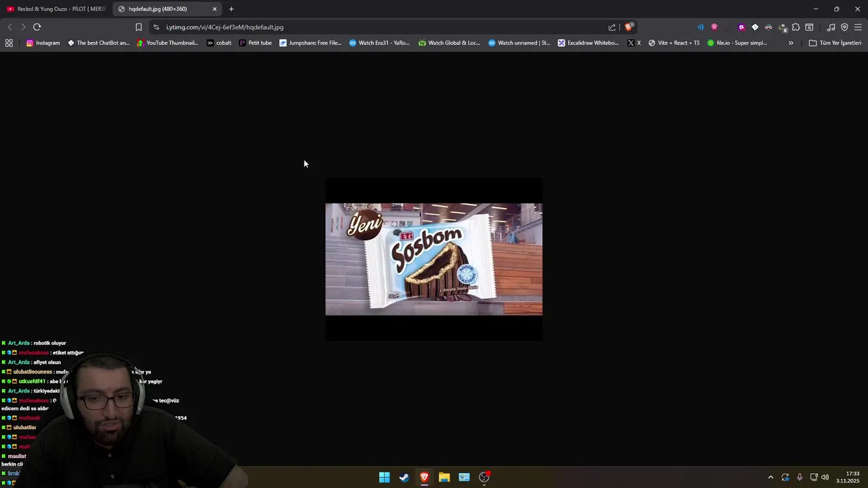The height and width of the screenshot is (488, 868).
Task: Open Windows Start menu
Action: coord(384,477)
